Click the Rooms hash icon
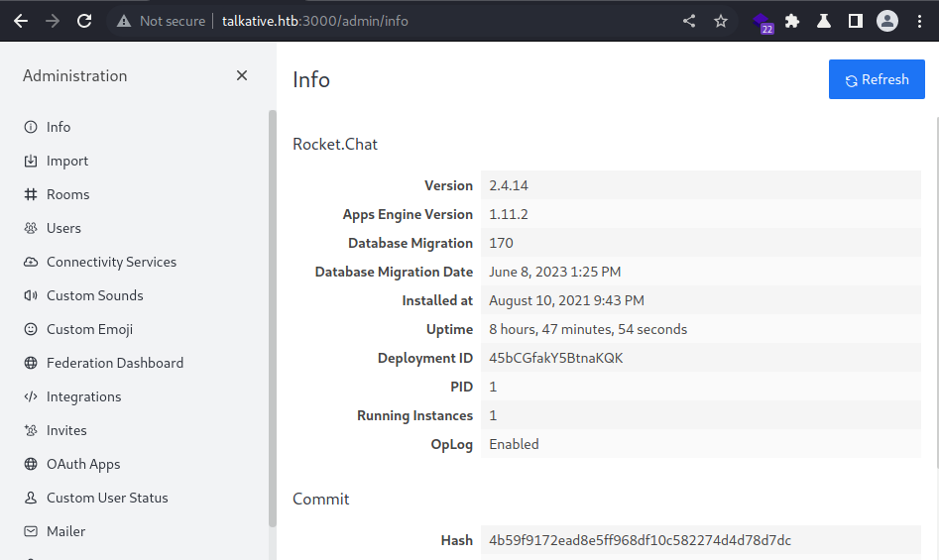The image size is (939, 560). 31,194
